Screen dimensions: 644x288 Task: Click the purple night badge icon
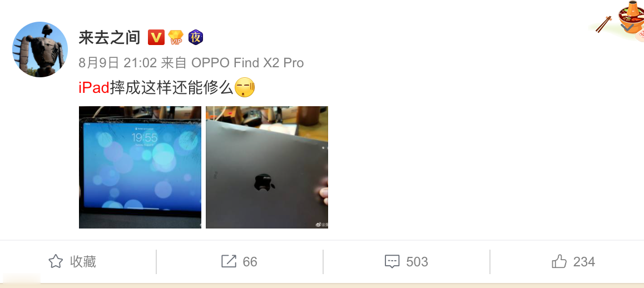point(196,38)
